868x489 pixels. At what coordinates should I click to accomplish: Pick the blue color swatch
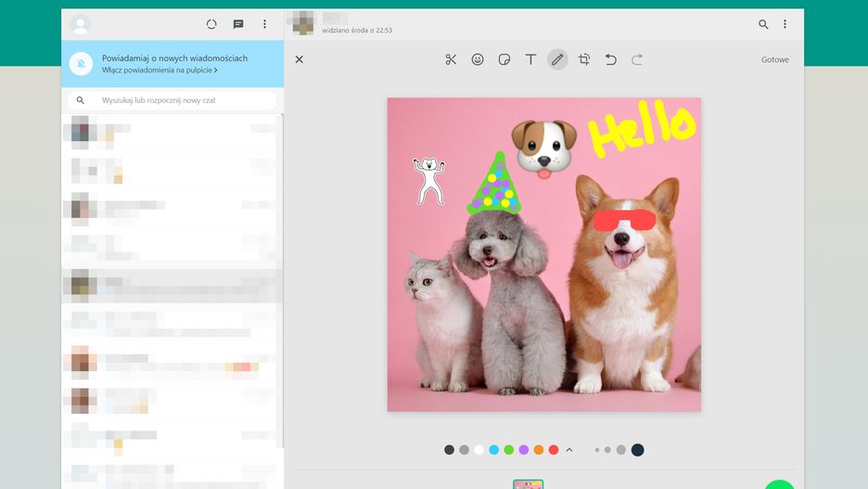(x=494, y=450)
